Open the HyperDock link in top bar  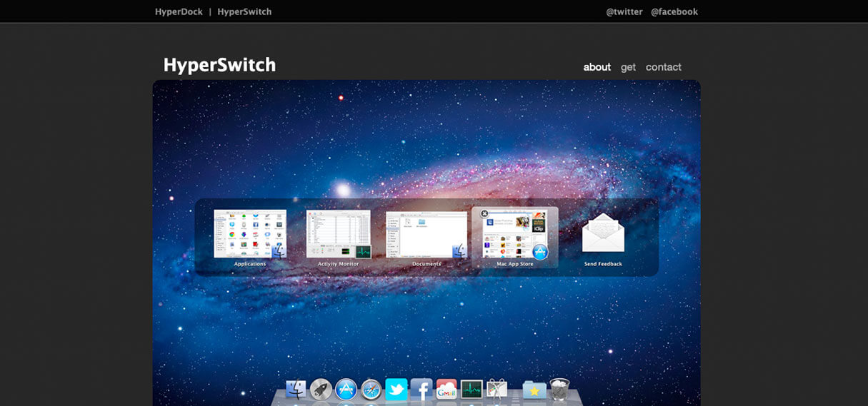[x=179, y=11]
